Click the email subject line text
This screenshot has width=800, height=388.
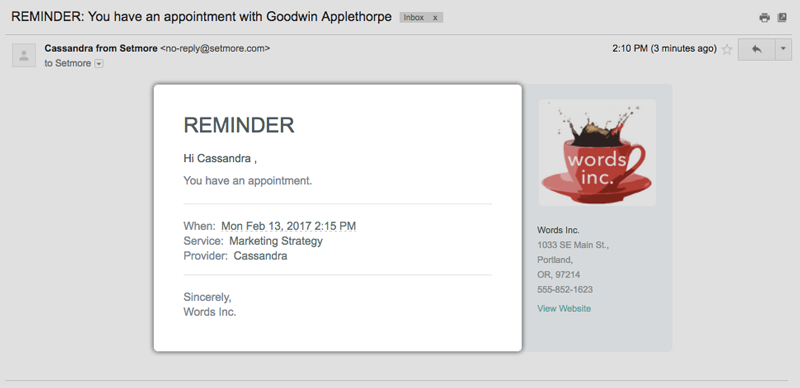pos(202,16)
